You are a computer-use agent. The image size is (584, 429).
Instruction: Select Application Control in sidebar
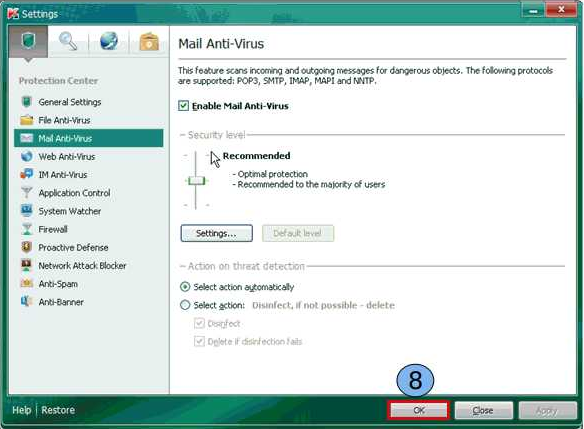74,193
